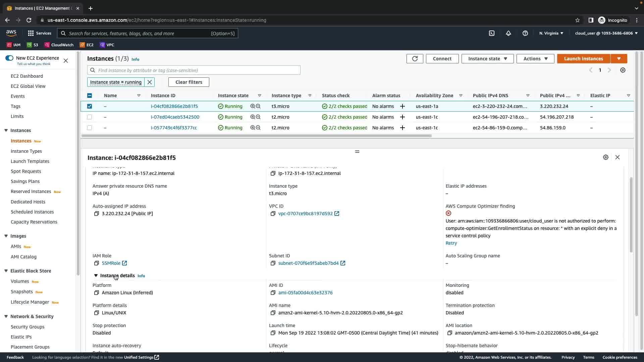Collapse the Instance details section
644x362 pixels.
(96, 276)
